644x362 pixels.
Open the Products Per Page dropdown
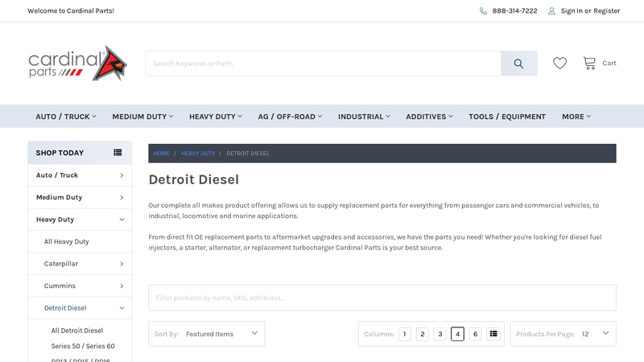(x=563, y=334)
